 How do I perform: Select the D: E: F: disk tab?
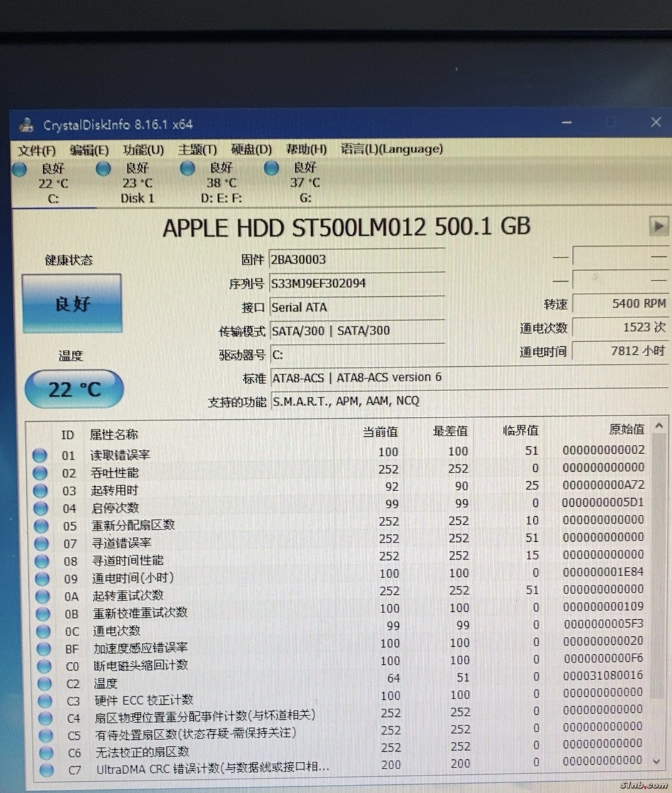click(x=221, y=183)
